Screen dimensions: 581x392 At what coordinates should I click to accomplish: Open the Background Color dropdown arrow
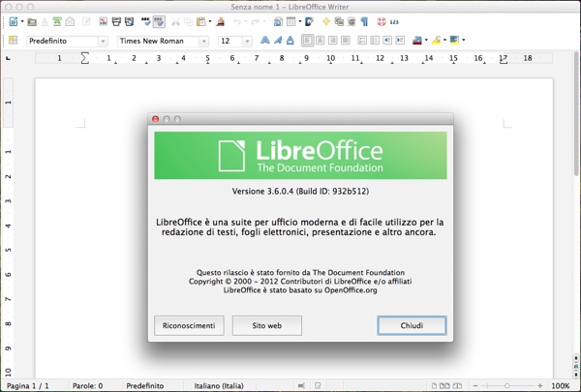pos(464,40)
